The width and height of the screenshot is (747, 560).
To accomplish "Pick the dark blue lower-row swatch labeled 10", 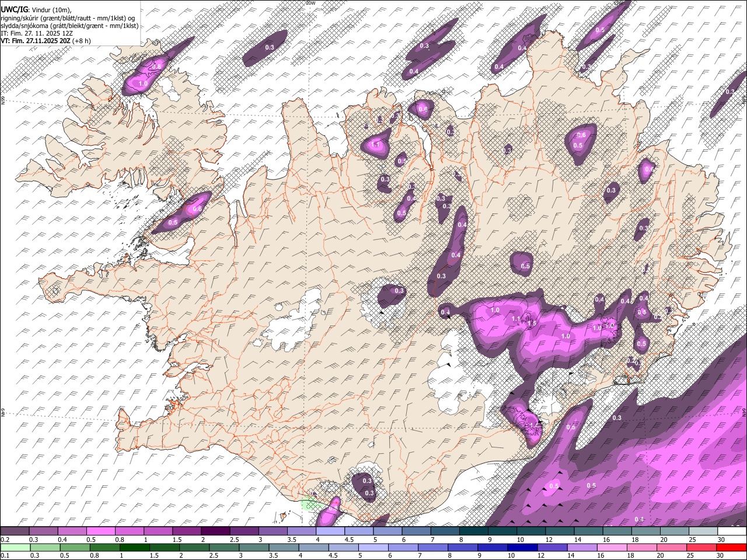I will (523, 548).
